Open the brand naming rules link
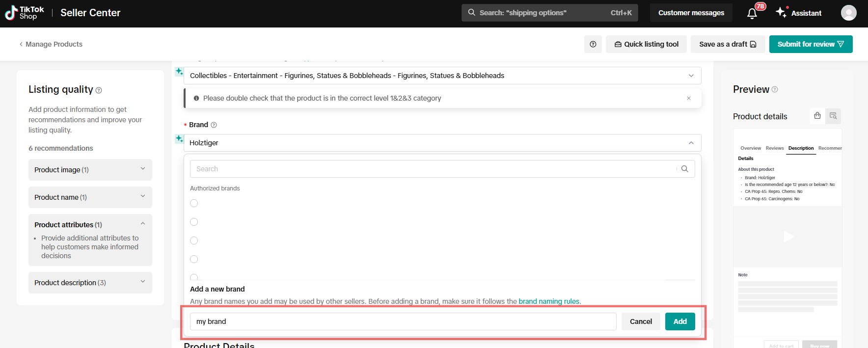This screenshot has height=348, width=868. (549, 301)
